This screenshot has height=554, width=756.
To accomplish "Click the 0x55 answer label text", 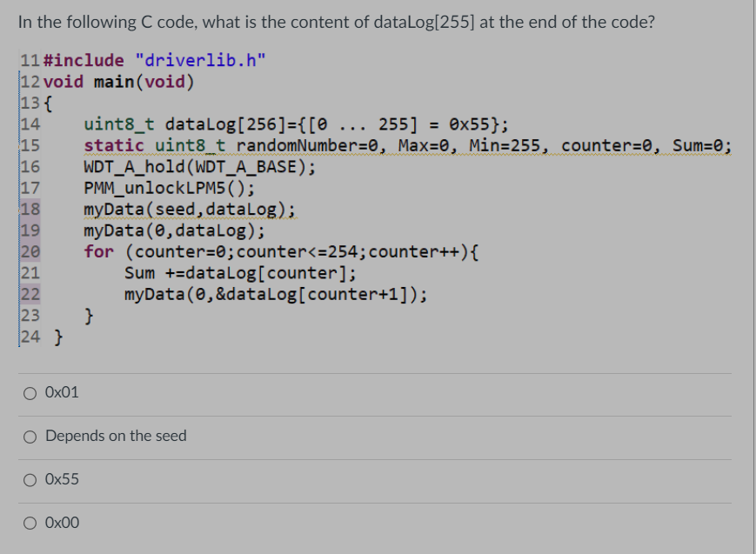I will pyautogui.click(x=59, y=479).
